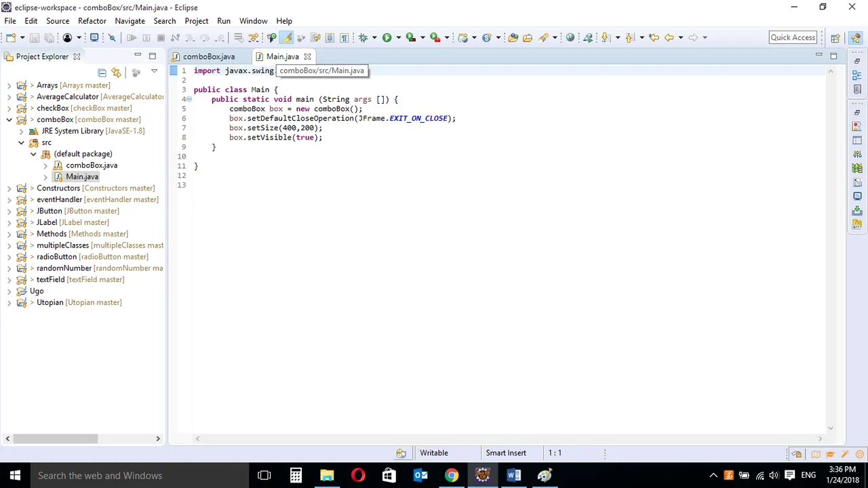Open the Console view icon in right trim
The height and width of the screenshot is (488, 868).
857,196
